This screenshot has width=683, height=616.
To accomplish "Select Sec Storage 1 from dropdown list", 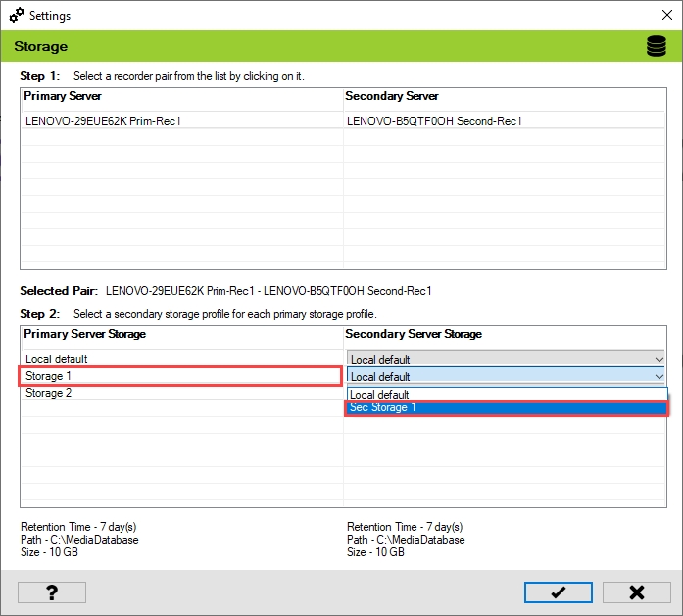I will tap(506, 407).
